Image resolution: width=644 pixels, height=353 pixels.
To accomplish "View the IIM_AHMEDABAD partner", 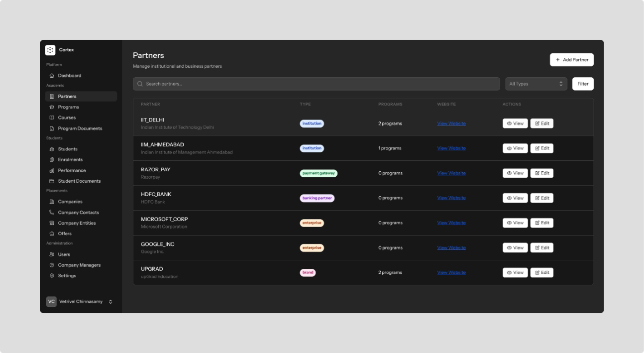I will pyautogui.click(x=515, y=148).
